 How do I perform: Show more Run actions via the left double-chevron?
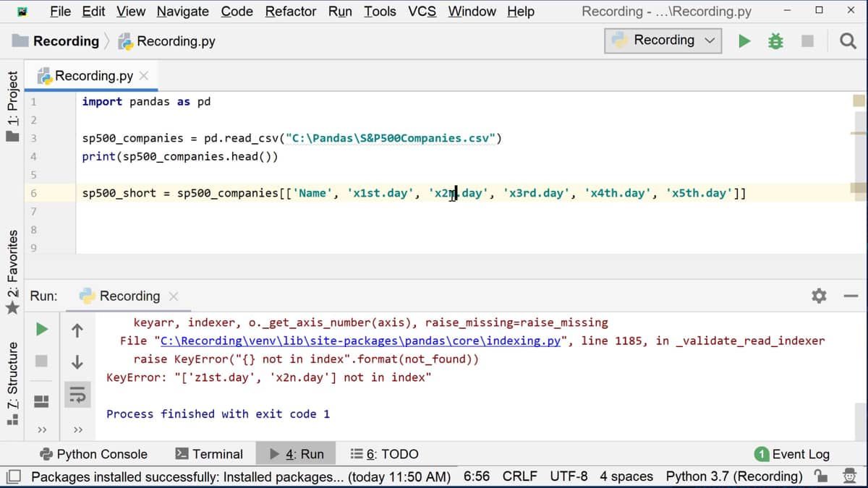42,430
